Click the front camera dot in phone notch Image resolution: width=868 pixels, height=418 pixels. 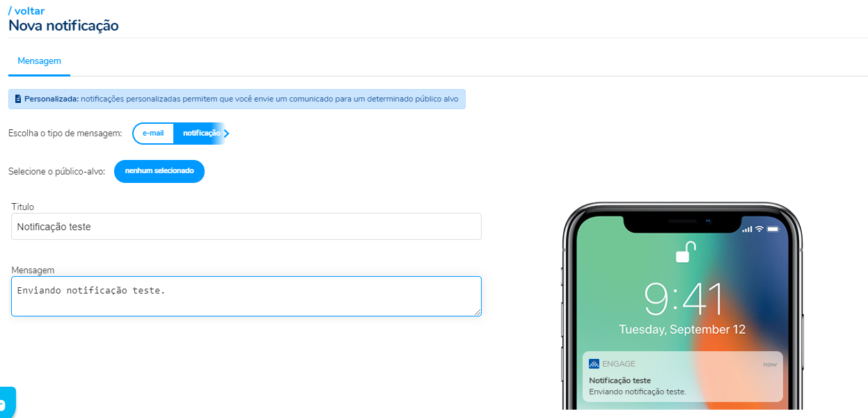[x=708, y=221]
